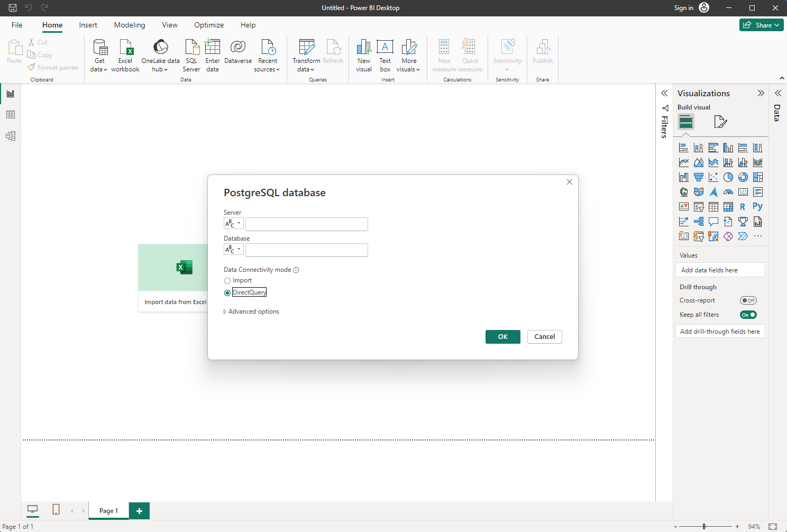Image resolution: width=787 pixels, height=532 pixels.
Task: Select the Build visual icon in Visualizations
Action: point(686,122)
